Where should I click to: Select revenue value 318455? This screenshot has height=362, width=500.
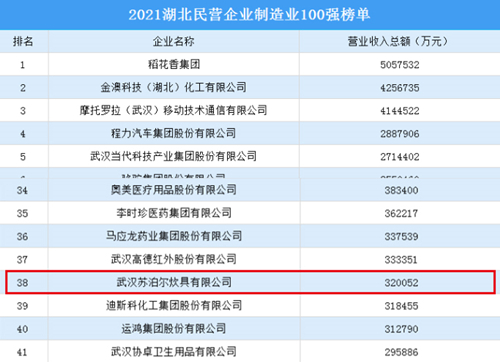[x=401, y=306]
